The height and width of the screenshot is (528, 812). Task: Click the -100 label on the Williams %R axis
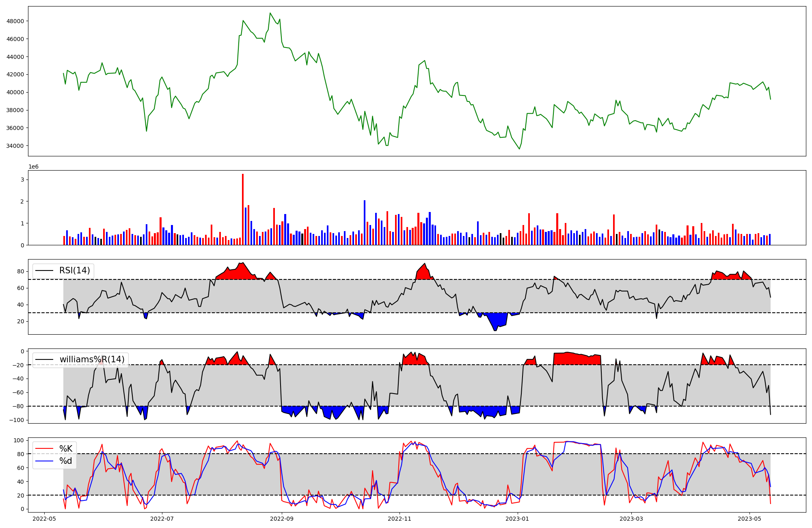(17, 420)
